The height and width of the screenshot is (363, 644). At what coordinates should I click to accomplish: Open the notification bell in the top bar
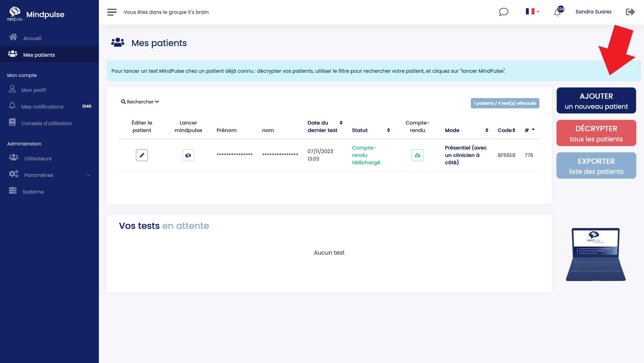click(559, 12)
